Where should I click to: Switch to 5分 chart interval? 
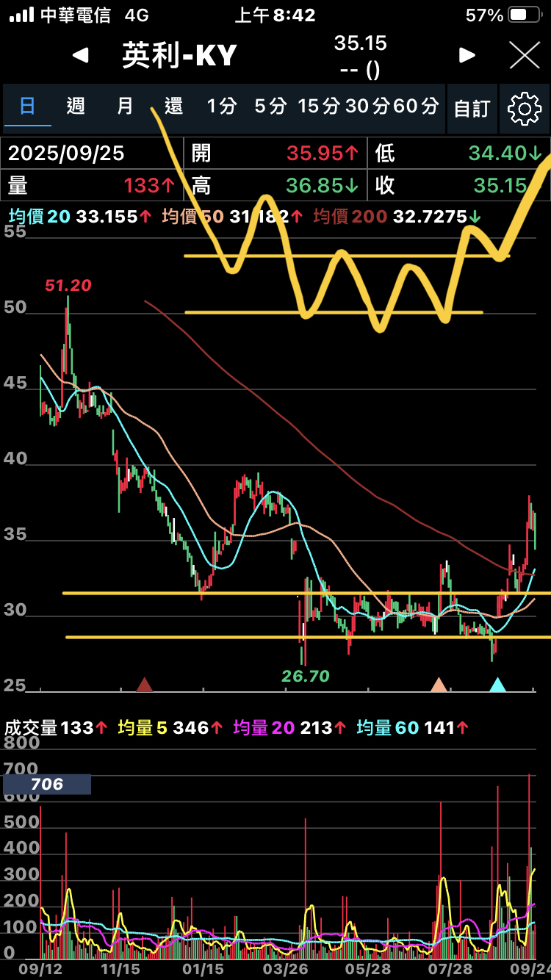coord(270,107)
